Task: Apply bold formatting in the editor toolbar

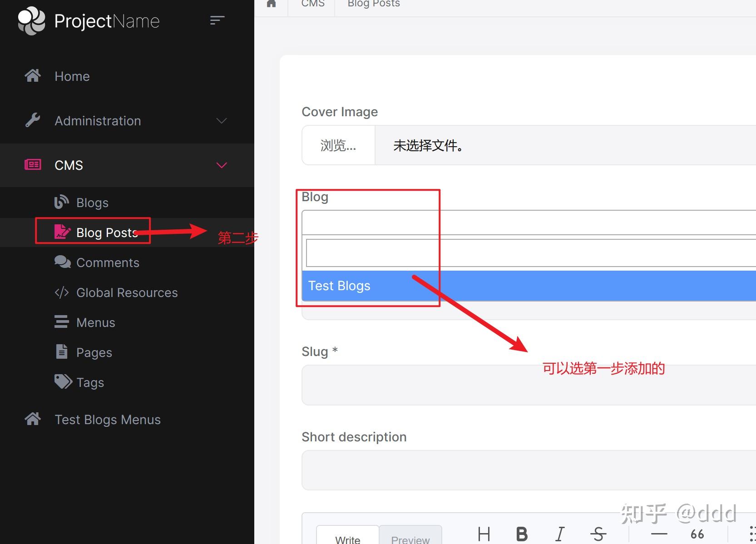Action: 521,534
